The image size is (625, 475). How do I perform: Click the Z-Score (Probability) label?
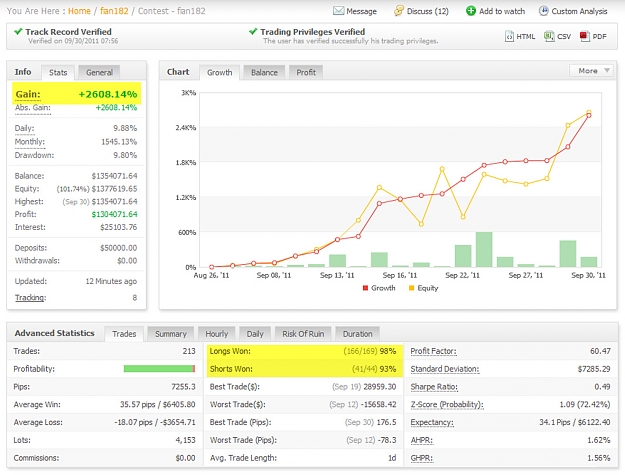447,404
